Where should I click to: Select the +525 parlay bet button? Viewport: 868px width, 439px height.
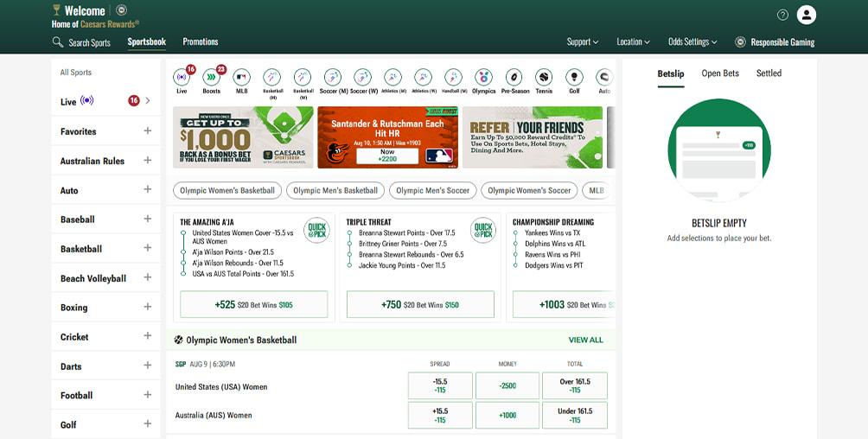point(253,304)
